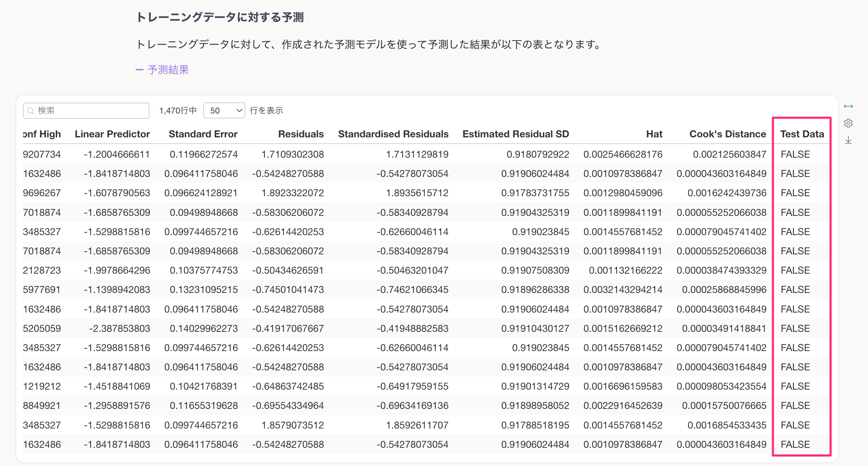This screenshot has height=466, width=868.
Task: Open the table settings gear icon
Action: point(848,123)
